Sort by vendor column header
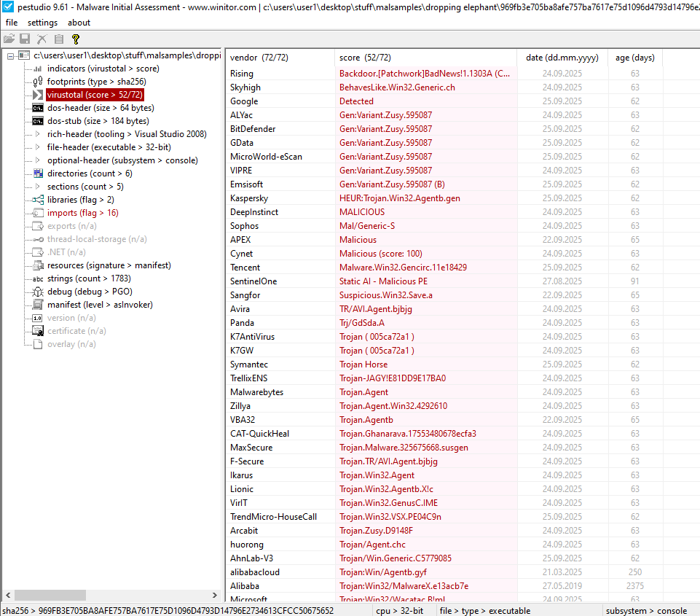The image size is (700, 616). (x=280, y=58)
